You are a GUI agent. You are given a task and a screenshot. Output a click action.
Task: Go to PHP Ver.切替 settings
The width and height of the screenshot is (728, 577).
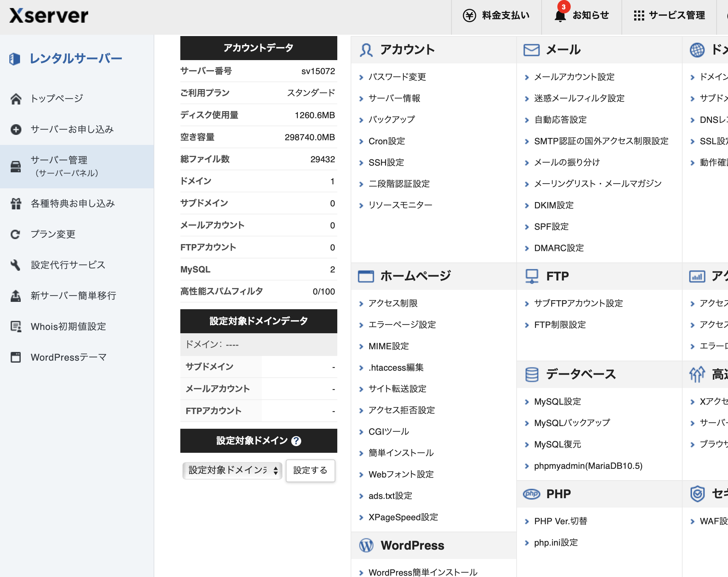(560, 521)
